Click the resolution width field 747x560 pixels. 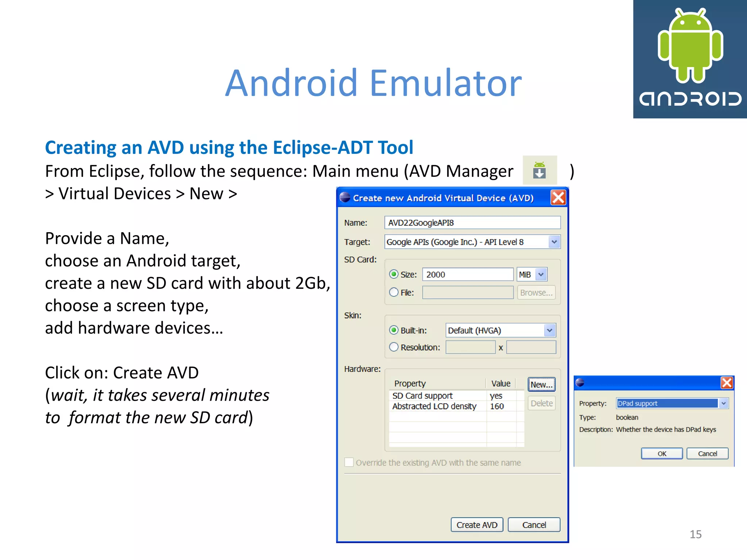point(471,347)
